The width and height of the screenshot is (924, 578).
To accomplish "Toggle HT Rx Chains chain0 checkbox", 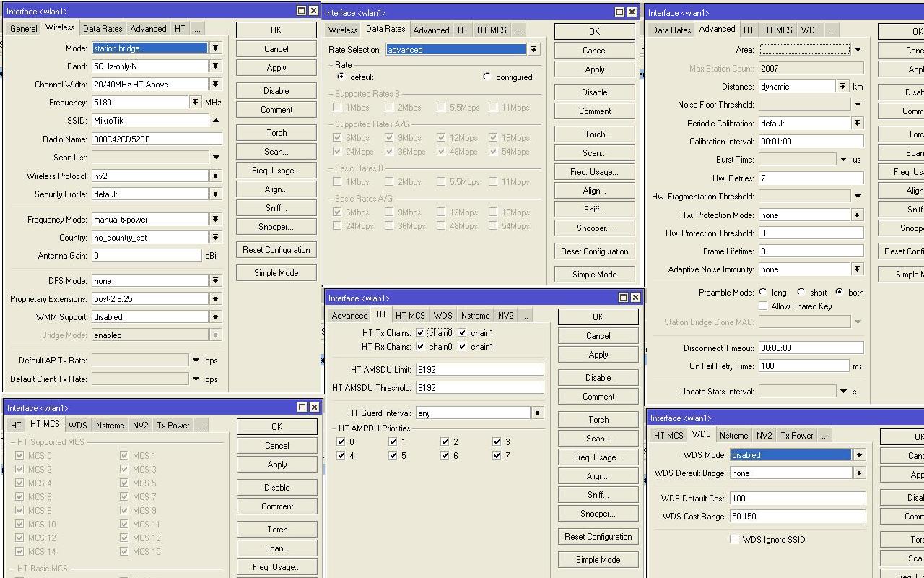I will coord(420,347).
